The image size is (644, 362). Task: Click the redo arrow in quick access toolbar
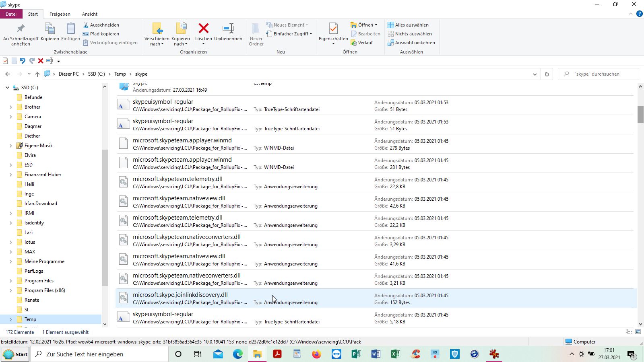click(32, 61)
